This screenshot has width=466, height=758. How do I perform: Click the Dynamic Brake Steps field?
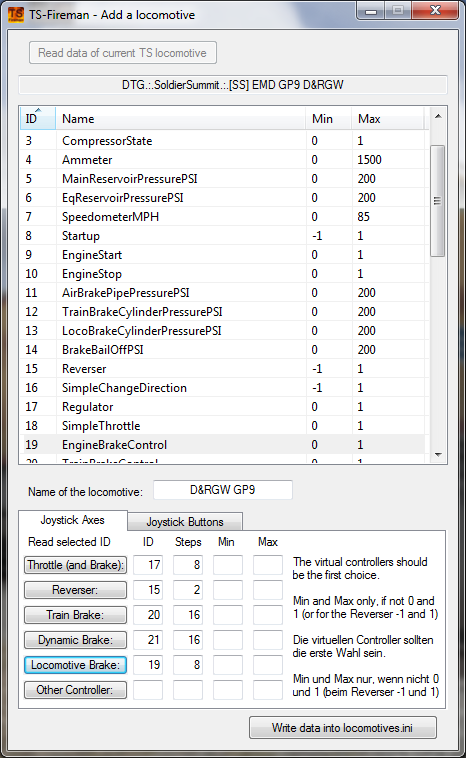(188, 640)
